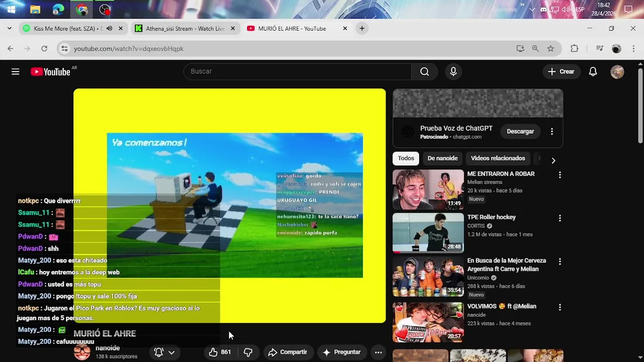This screenshot has width=644, height=362.
Task: Open options for TPE Roller hockey
Action: click(559, 218)
